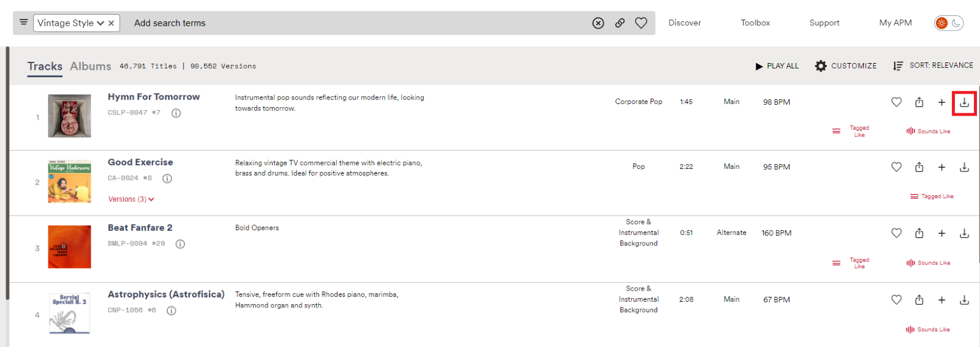This screenshot has height=347, width=980.
Task: Add Beat Fanfare 2 to a project
Action: click(942, 233)
